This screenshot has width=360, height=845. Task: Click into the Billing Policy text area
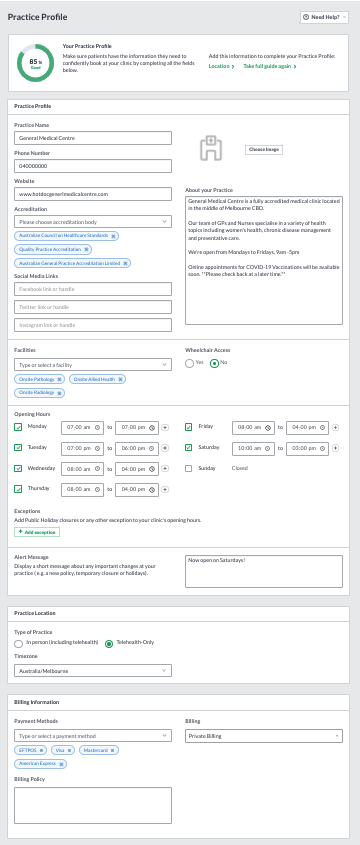pyautogui.click(x=93, y=806)
